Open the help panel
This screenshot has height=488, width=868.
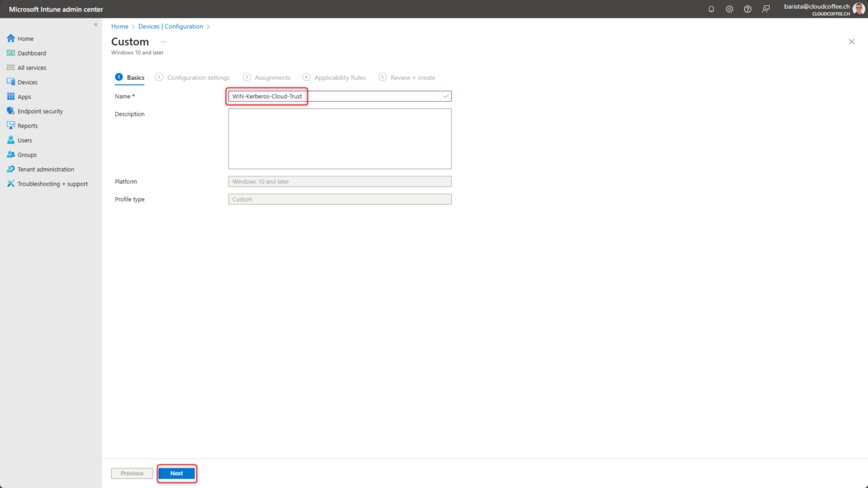pyautogui.click(x=747, y=9)
